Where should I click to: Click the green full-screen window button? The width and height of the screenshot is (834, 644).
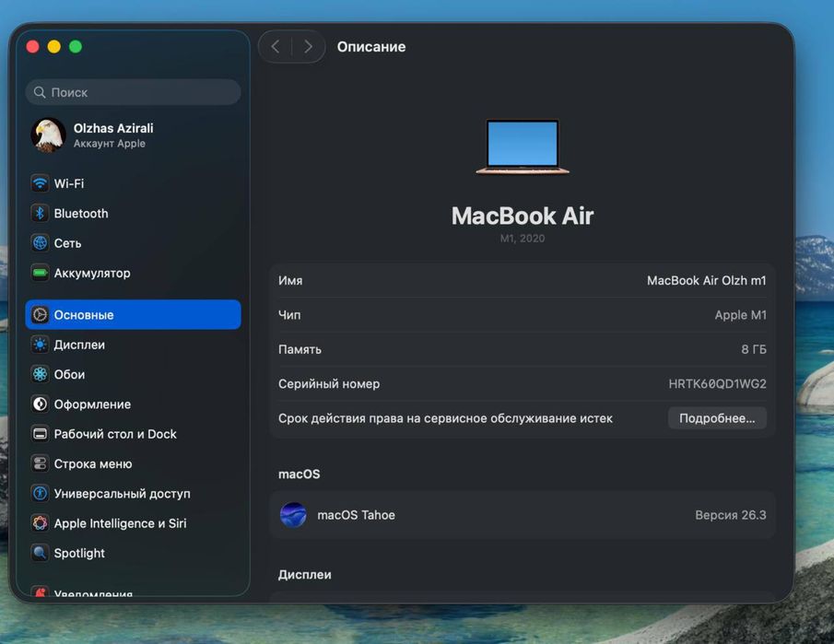click(x=76, y=47)
